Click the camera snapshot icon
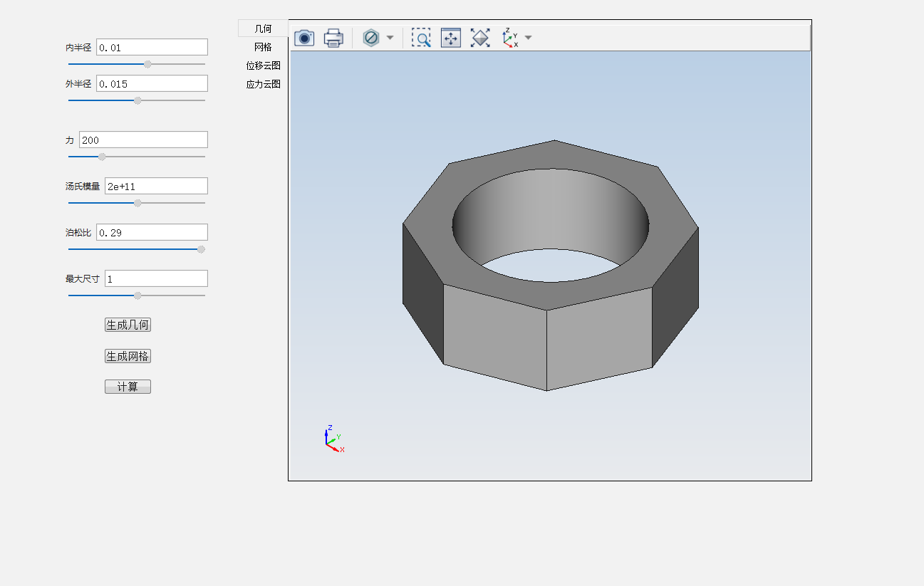 304,38
